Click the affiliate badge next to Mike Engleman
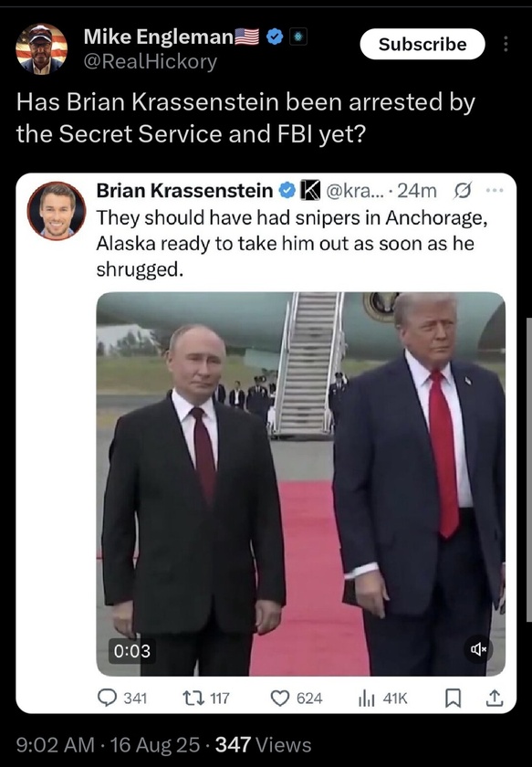 coord(298,37)
